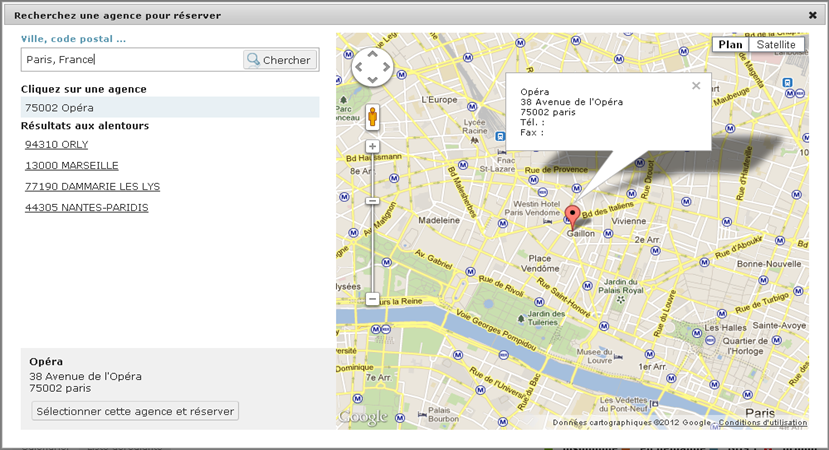Switch map to Plan view
Screen dimensions: 829x450
(x=730, y=45)
